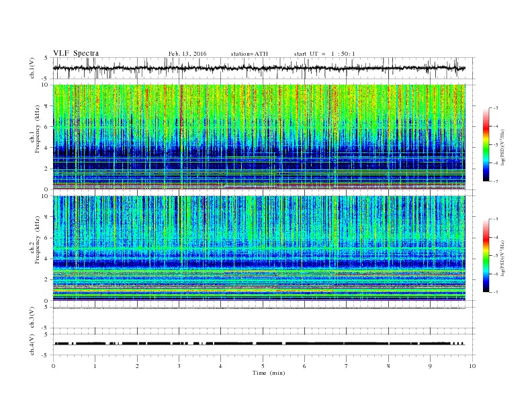Click time axis tick label "0"
Image resolution: width=532 pixels, height=411 pixels.
click(x=53, y=366)
